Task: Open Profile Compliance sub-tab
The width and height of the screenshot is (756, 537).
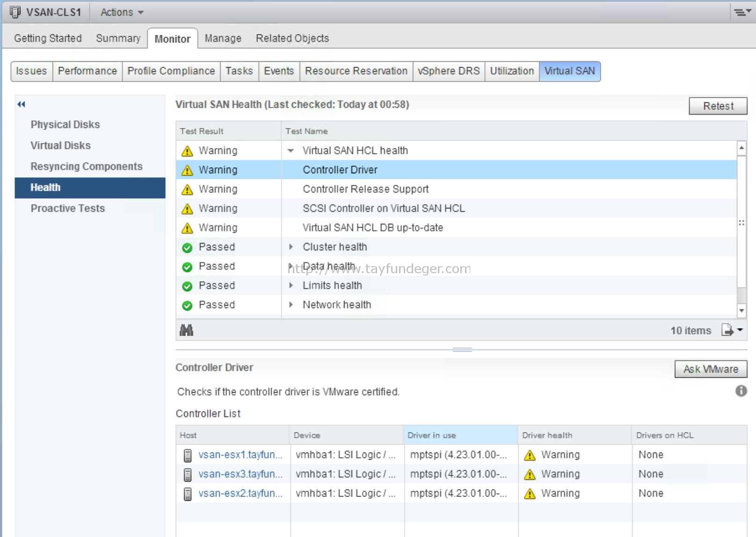Action: (x=171, y=71)
